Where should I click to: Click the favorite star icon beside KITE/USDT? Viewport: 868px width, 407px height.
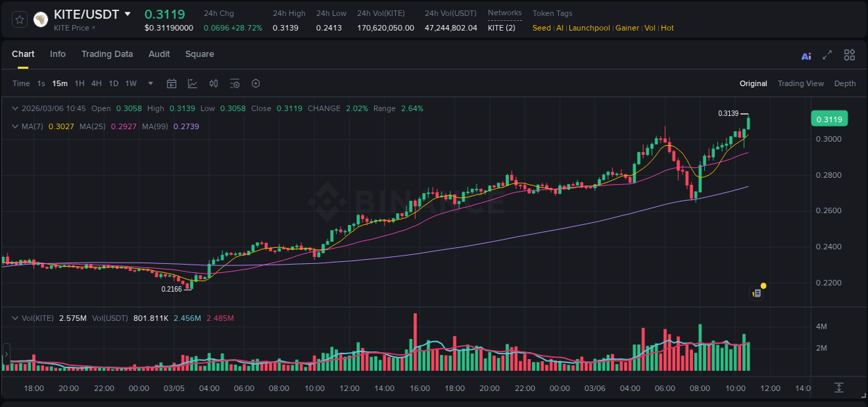[19, 19]
